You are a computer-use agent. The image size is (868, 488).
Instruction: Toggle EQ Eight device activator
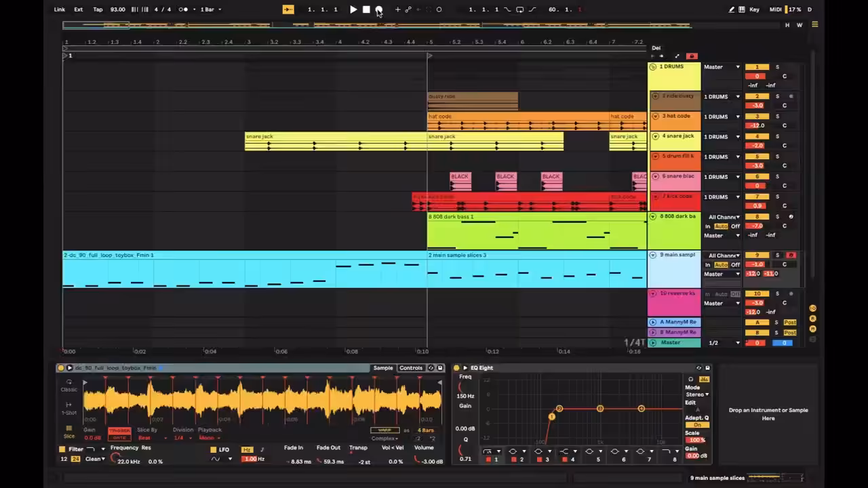pyautogui.click(x=456, y=368)
